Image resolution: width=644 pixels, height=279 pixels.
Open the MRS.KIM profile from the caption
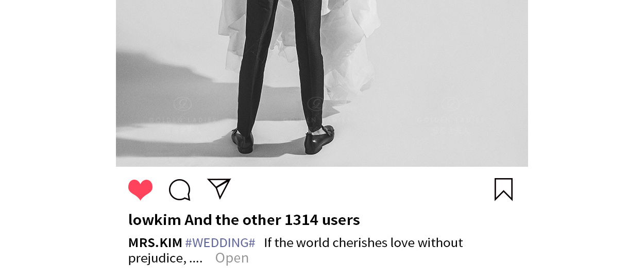pos(155,242)
